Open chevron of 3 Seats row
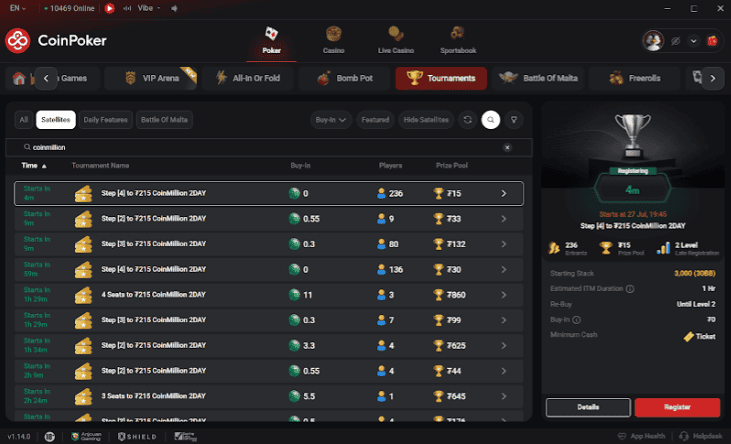The height and width of the screenshot is (444, 731). click(504, 396)
